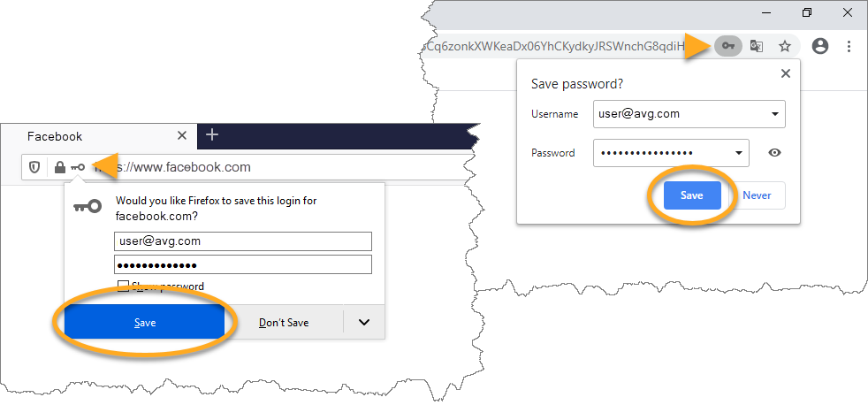
Task: Click the Firefox shield tracking protection icon
Action: tap(34, 167)
